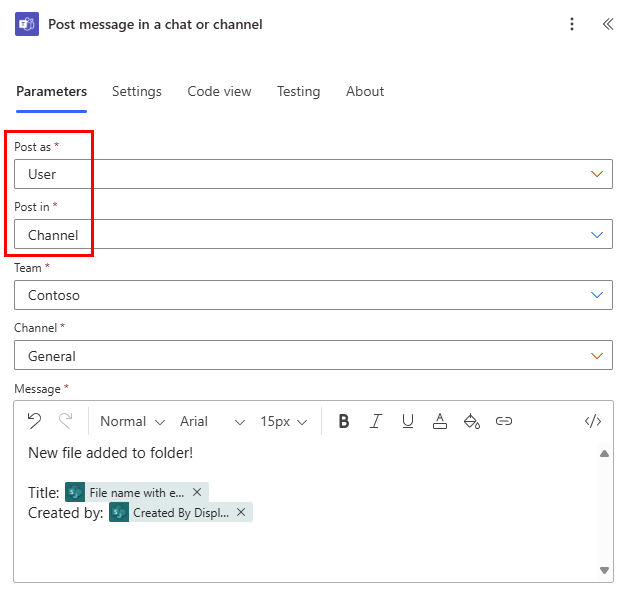Undo last edit in message editor
This screenshot has width=623, height=602.
click(35, 421)
